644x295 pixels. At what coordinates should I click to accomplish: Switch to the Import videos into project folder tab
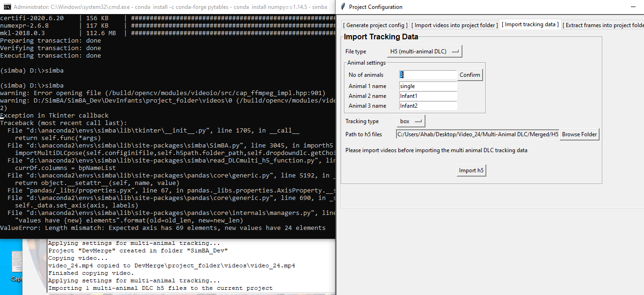[x=454, y=24]
